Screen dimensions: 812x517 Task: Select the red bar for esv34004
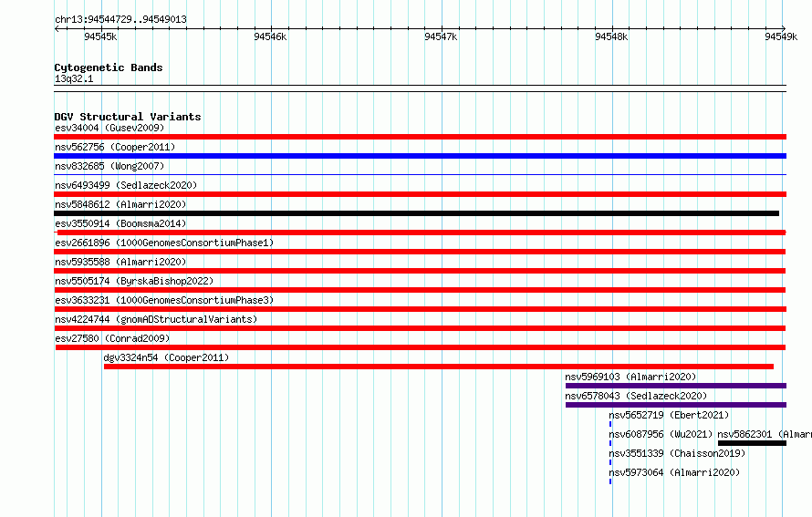coord(420,137)
